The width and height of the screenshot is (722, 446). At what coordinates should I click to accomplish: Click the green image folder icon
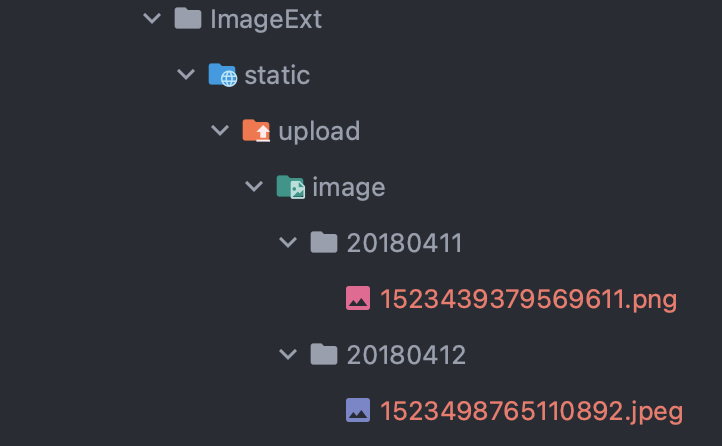pyautogui.click(x=290, y=187)
